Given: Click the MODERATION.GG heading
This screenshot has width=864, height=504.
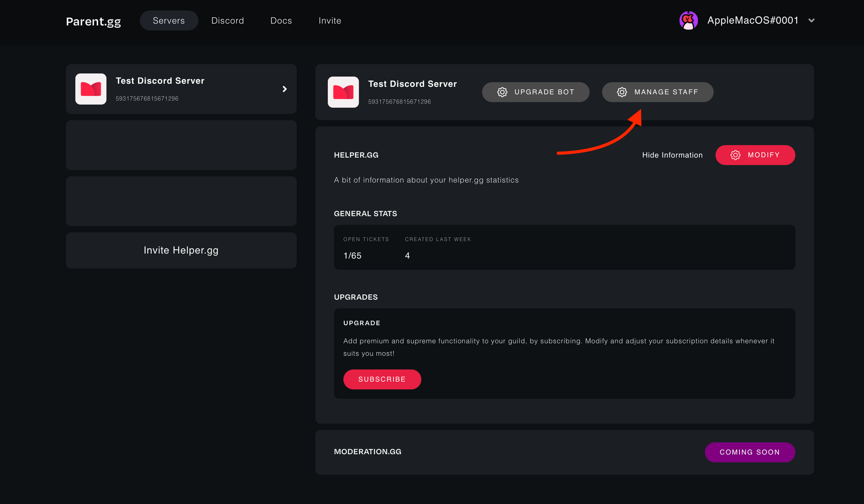Looking at the screenshot, I should [x=368, y=452].
